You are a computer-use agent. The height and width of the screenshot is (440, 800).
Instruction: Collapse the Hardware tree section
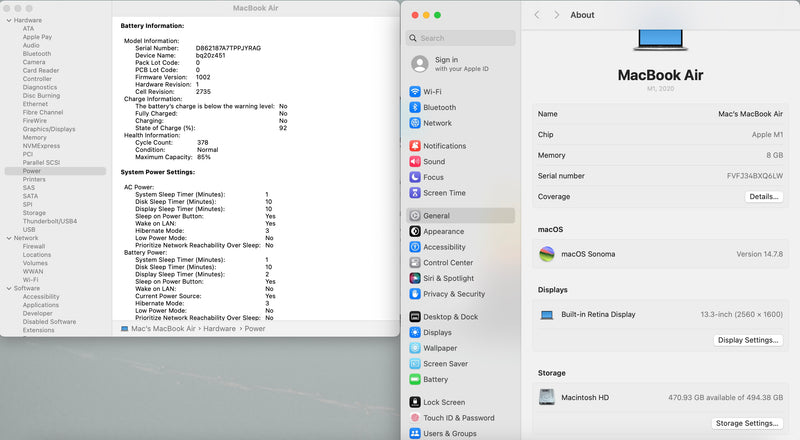(x=7, y=20)
